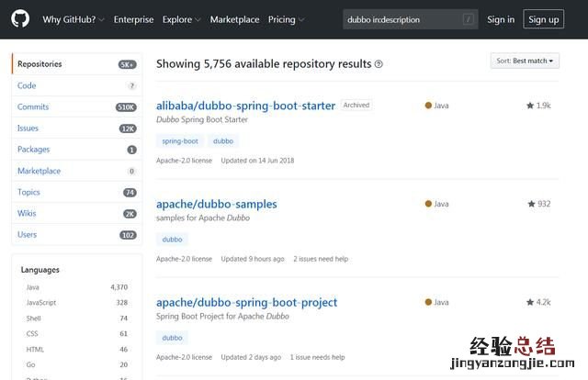The image size is (588, 380).
Task: Click the star icon showing 932
Action: pyautogui.click(x=531, y=204)
